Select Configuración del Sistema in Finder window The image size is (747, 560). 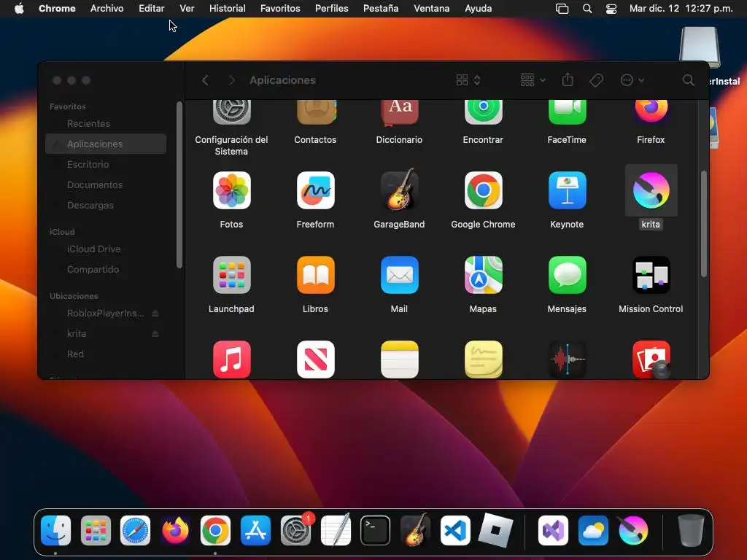(x=231, y=112)
